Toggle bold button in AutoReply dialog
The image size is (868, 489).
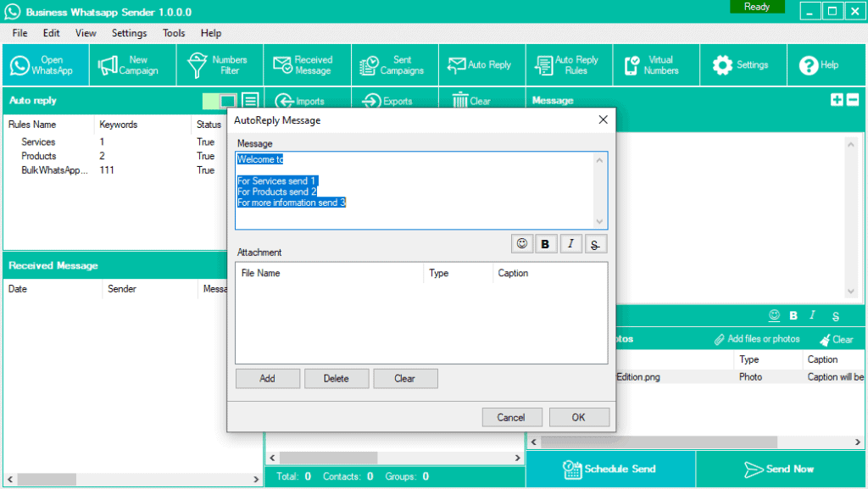tap(545, 244)
